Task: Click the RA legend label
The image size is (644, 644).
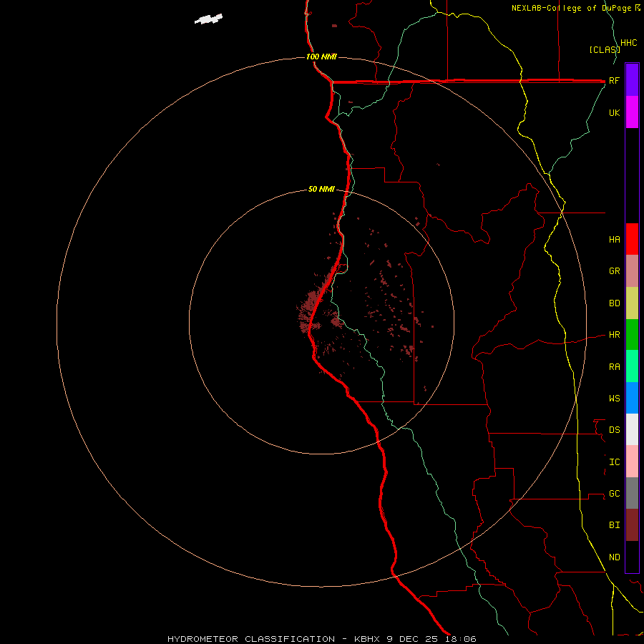Action: 615,367
